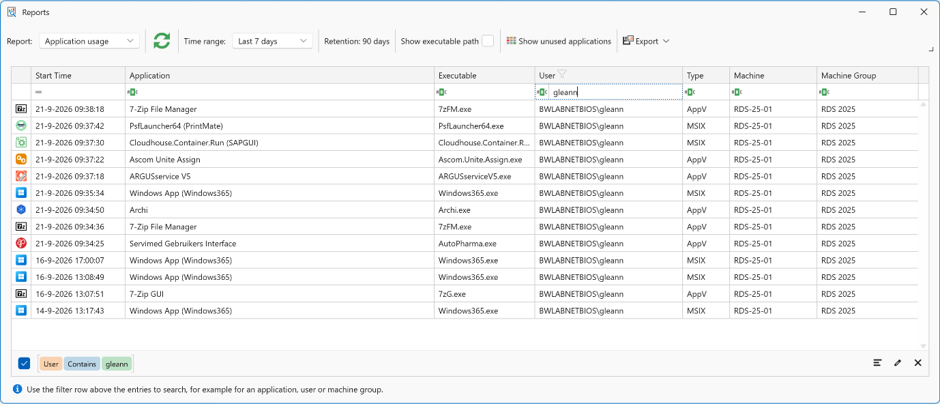Click the 7-Zip GUI row's icon
The width and height of the screenshot is (940, 404).
point(21,294)
